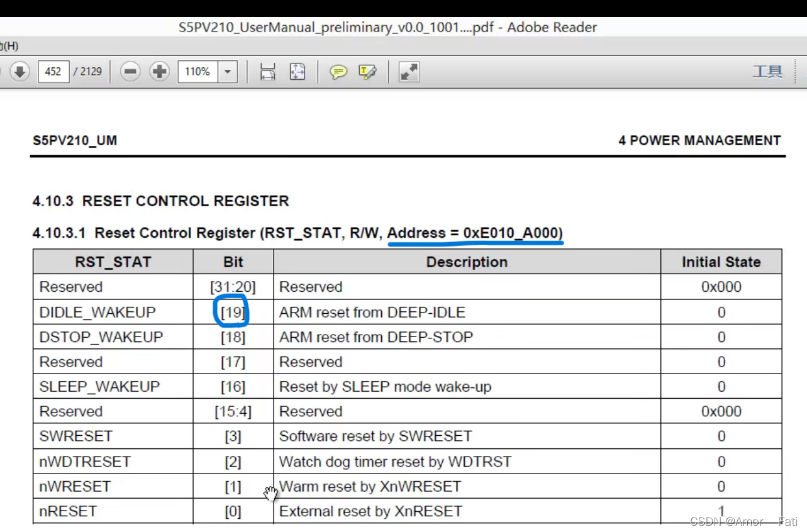Screen dimensions: 807x532
Task: Click the [0] bit cell
Action: coord(233,511)
